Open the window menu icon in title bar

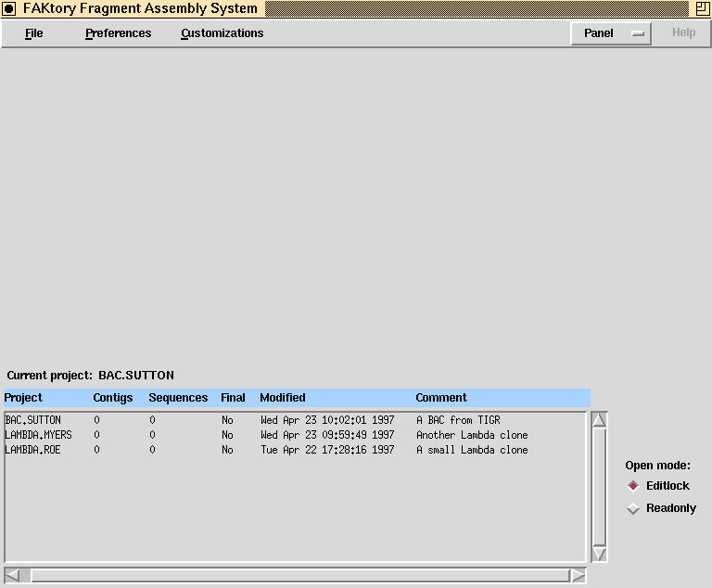pyautogui.click(x=9, y=9)
